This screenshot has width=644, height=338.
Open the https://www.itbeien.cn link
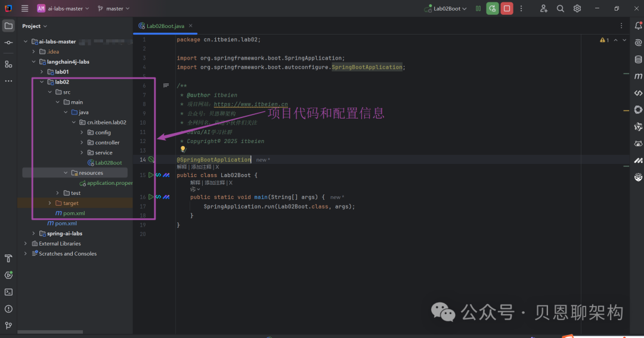pos(250,104)
